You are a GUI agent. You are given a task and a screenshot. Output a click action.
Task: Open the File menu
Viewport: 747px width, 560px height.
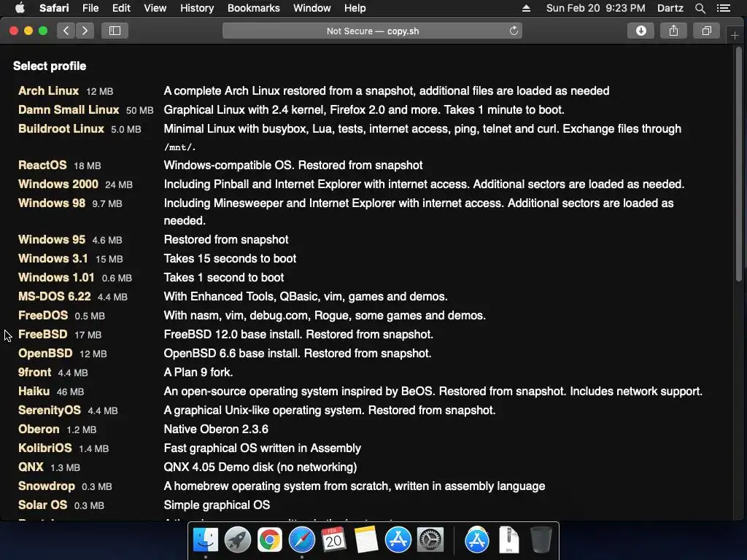coord(90,8)
